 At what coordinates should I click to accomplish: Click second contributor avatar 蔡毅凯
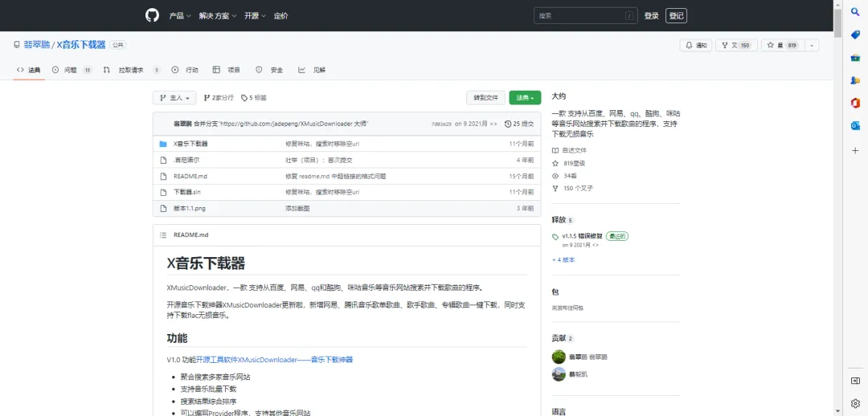(x=559, y=374)
